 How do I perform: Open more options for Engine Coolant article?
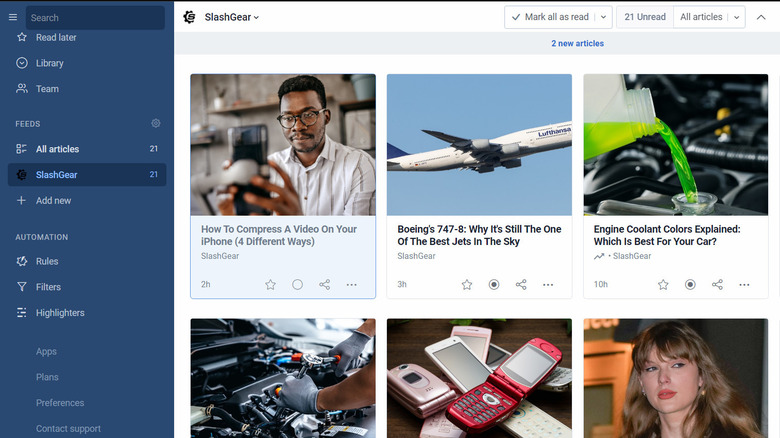745,285
